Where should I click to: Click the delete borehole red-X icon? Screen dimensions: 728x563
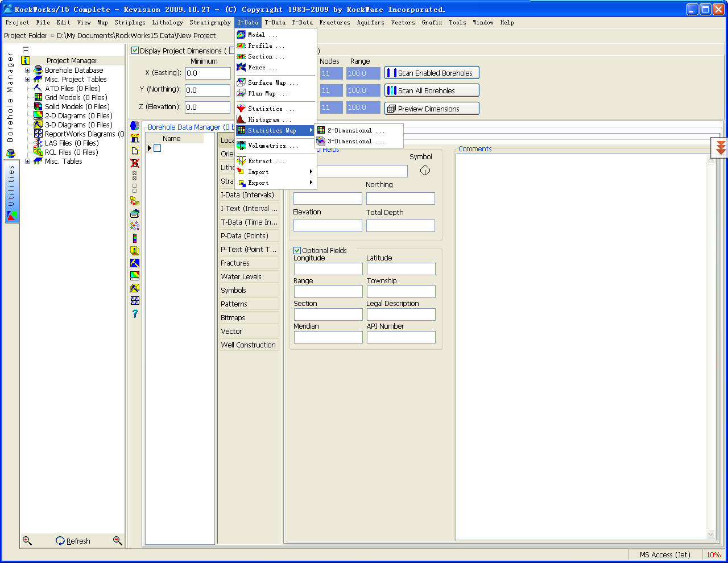[135, 163]
